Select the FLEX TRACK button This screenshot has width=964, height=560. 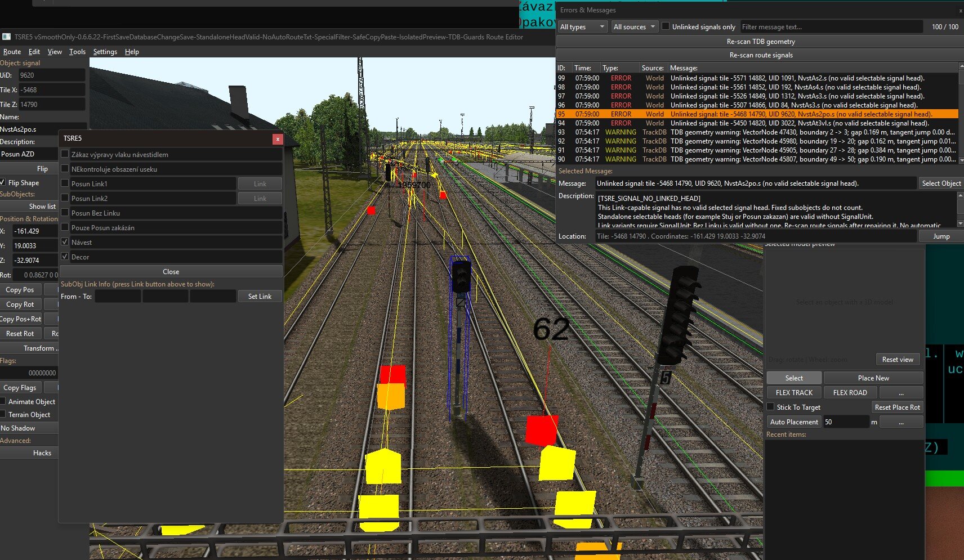click(x=794, y=392)
